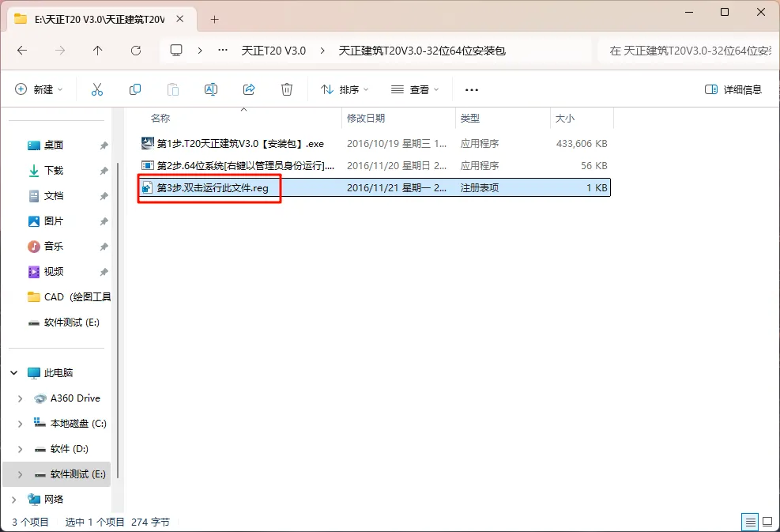This screenshot has height=532, width=780.
Task: Click the Copy icon in toolbar
Action: [x=135, y=89]
